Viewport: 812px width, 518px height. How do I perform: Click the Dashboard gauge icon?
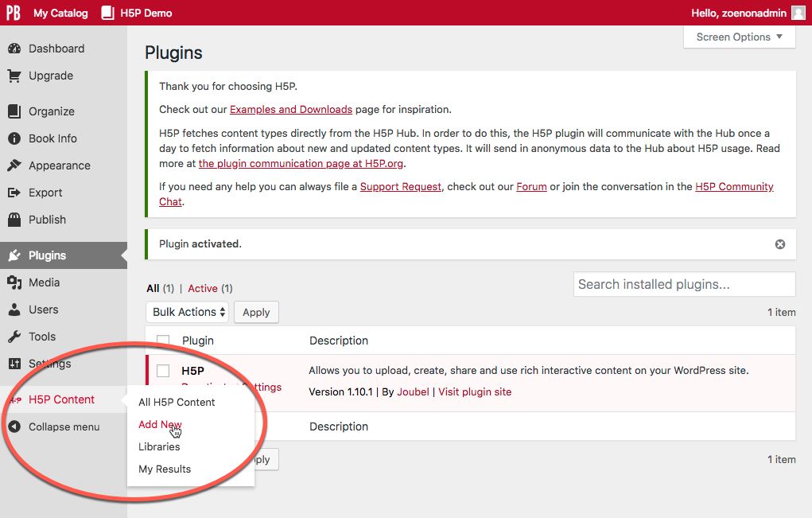pos(14,49)
